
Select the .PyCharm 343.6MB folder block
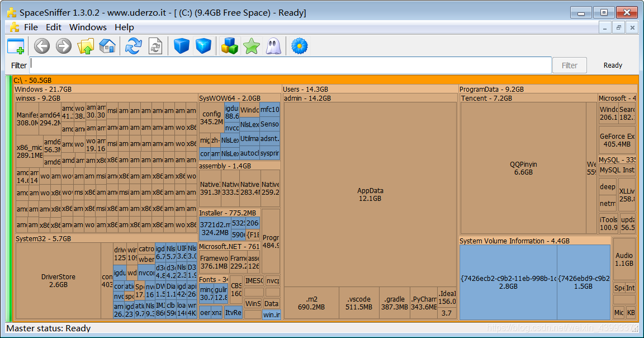coord(423,303)
